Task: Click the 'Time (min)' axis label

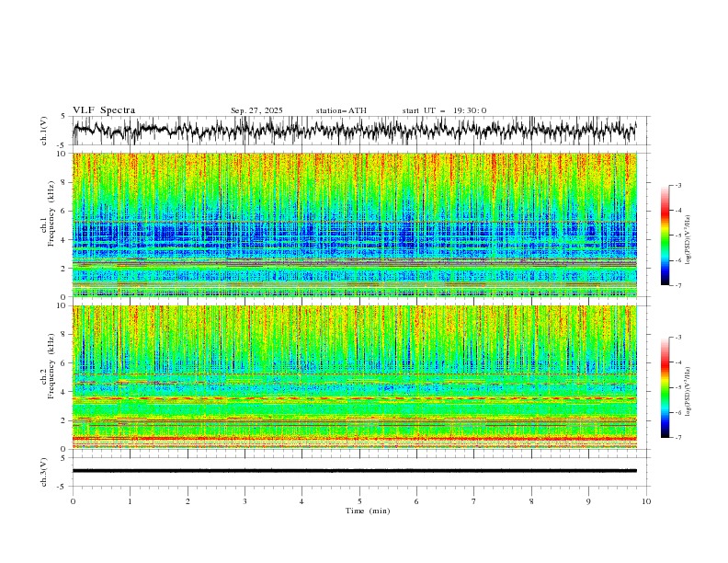Action: [368, 511]
